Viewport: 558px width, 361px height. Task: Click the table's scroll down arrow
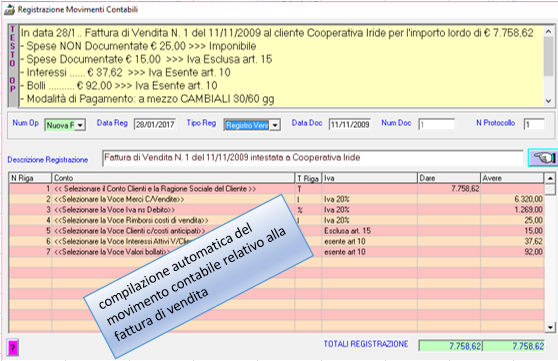coord(550,327)
